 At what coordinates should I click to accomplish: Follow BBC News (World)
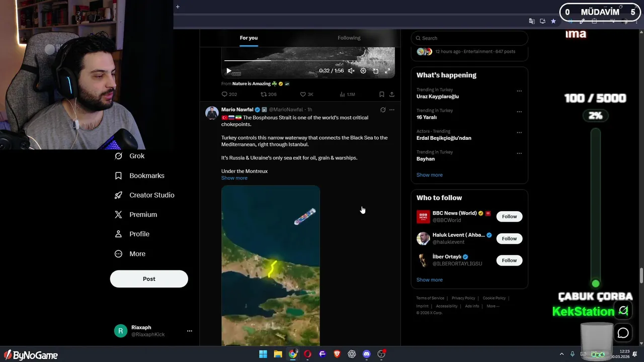pos(509,217)
